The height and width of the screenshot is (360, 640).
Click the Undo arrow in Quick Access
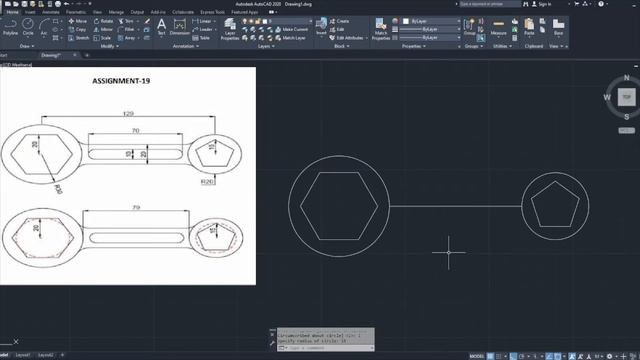click(67, 4)
